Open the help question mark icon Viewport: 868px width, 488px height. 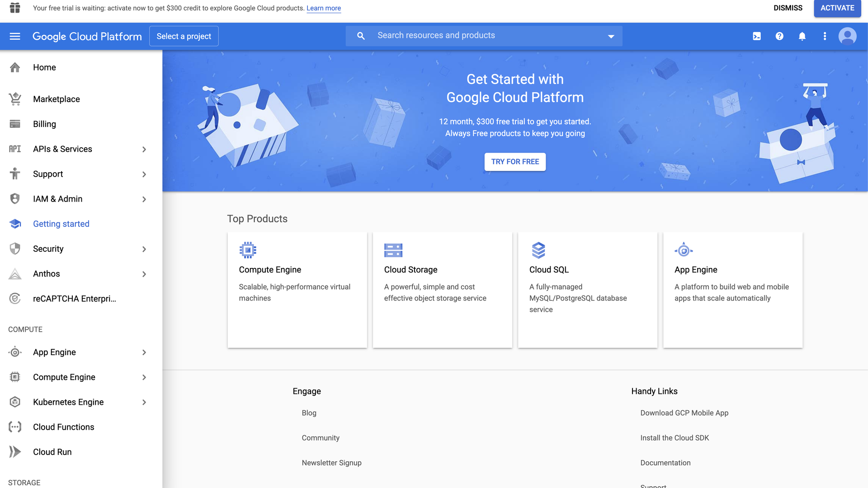coord(779,36)
